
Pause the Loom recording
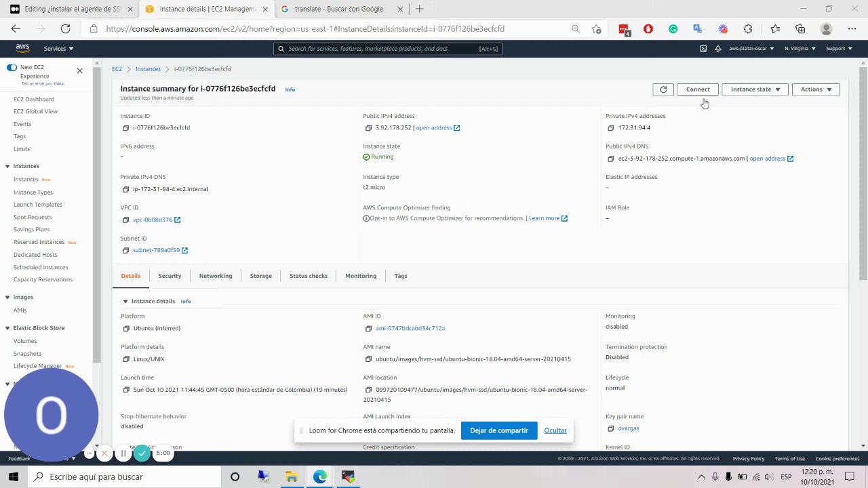click(123, 453)
